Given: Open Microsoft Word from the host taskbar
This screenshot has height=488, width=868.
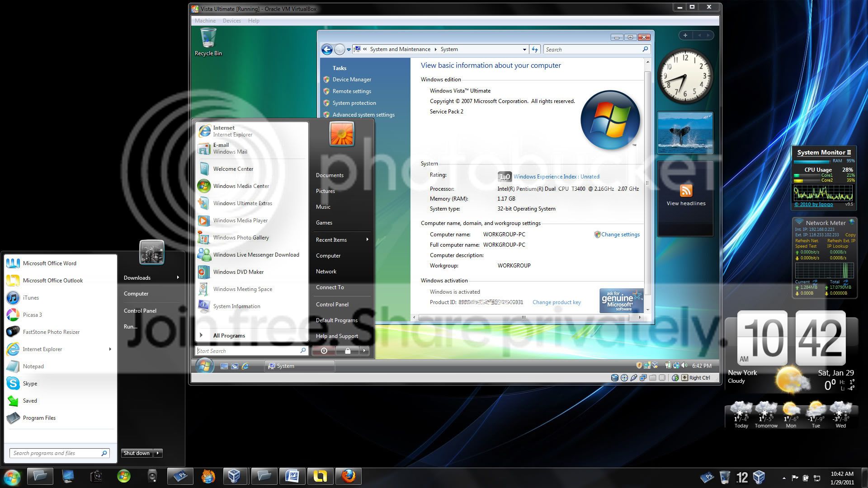Looking at the screenshot, I should pos(292,476).
